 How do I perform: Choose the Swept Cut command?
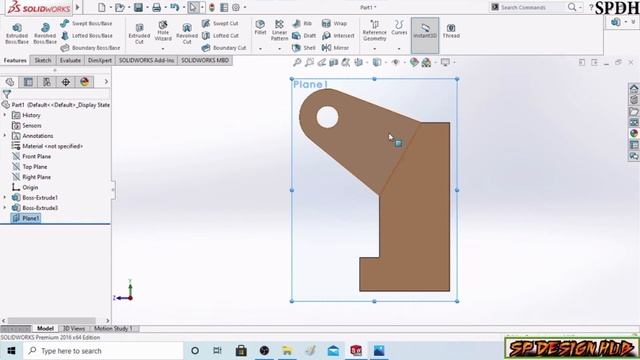[220, 23]
